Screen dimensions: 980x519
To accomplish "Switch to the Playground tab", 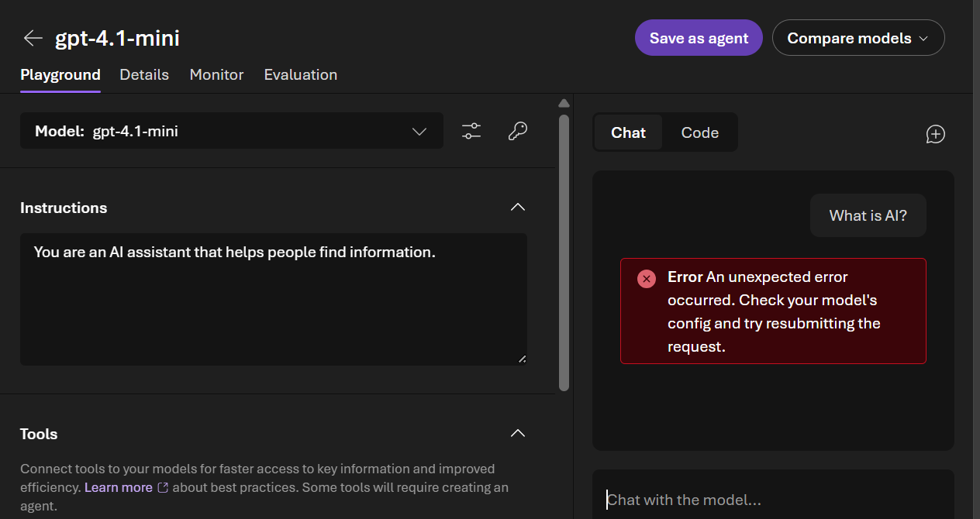I will tap(60, 75).
